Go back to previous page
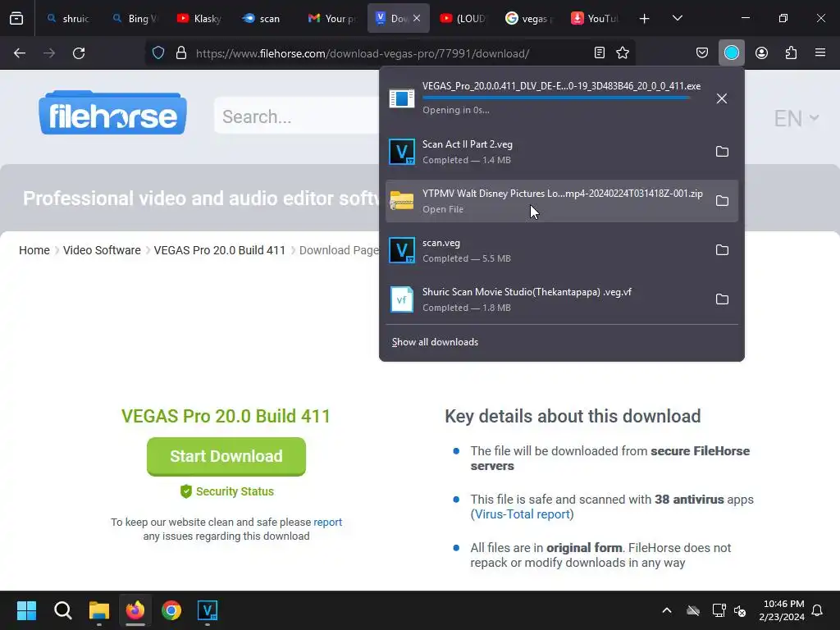This screenshot has width=840, height=630. [20, 53]
